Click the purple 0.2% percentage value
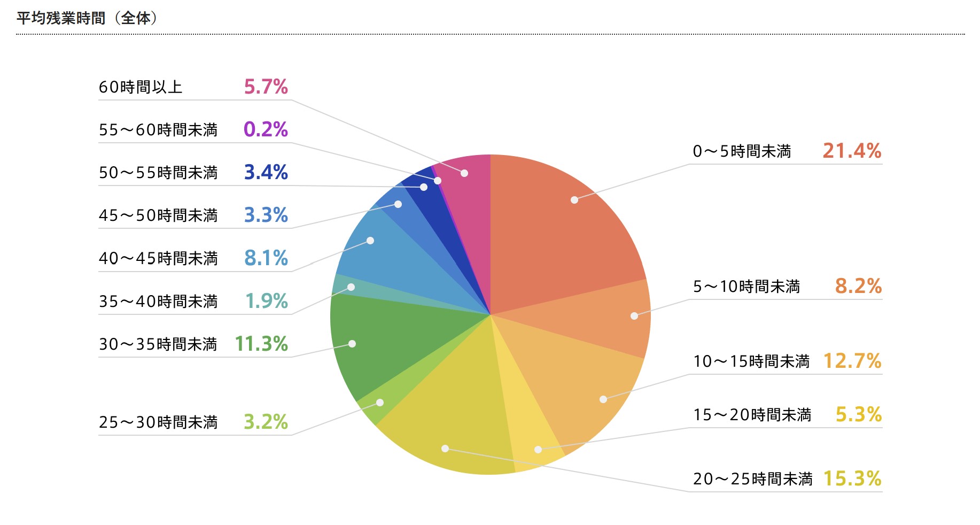 [266, 129]
